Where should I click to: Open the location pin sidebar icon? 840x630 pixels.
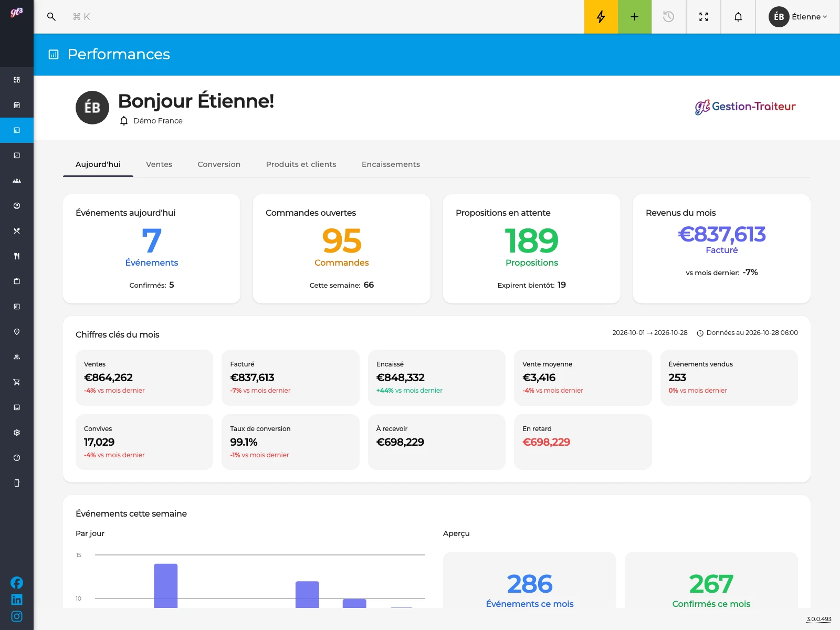[17, 332]
